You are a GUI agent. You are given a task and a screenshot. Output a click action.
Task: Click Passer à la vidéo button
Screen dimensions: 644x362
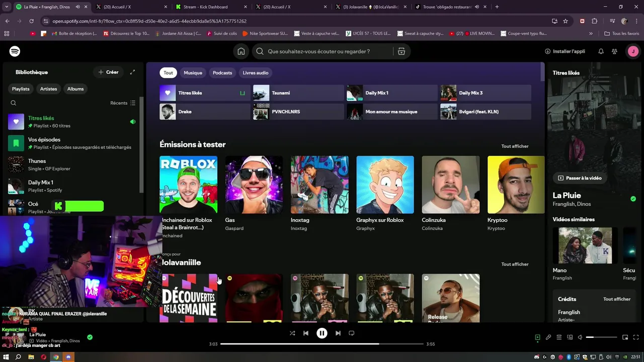click(x=580, y=178)
